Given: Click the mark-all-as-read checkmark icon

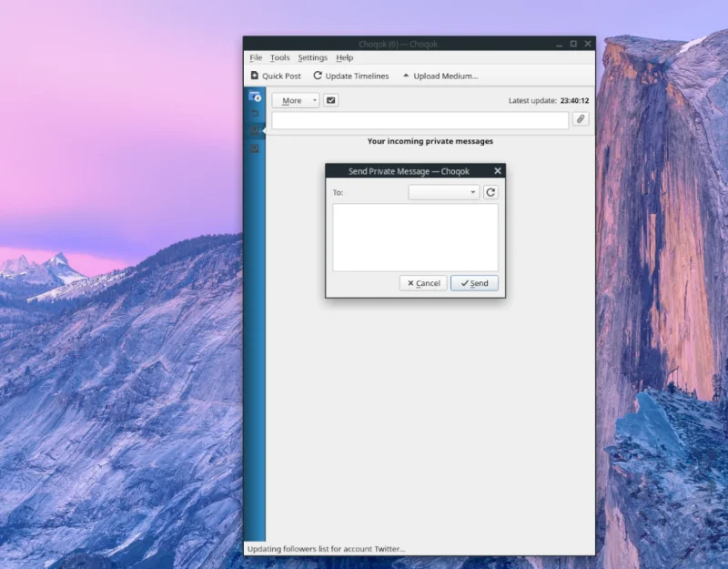Looking at the screenshot, I should [330, 100].
